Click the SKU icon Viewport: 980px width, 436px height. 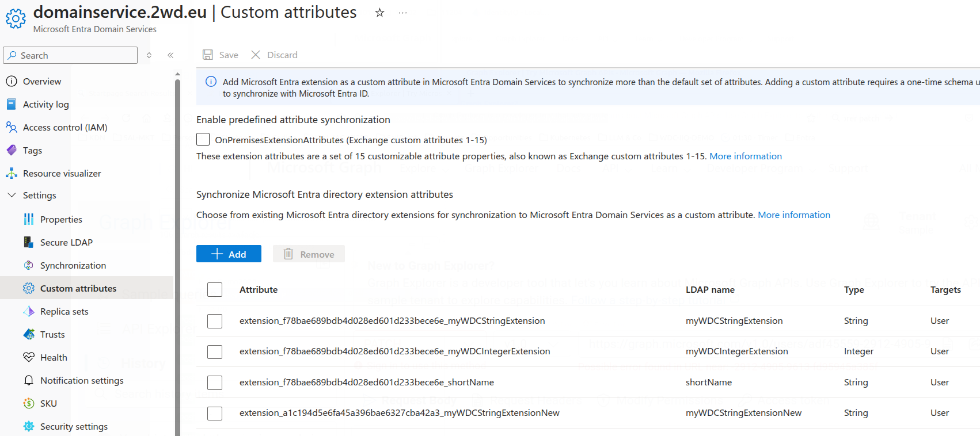click(x=29, y=403)
